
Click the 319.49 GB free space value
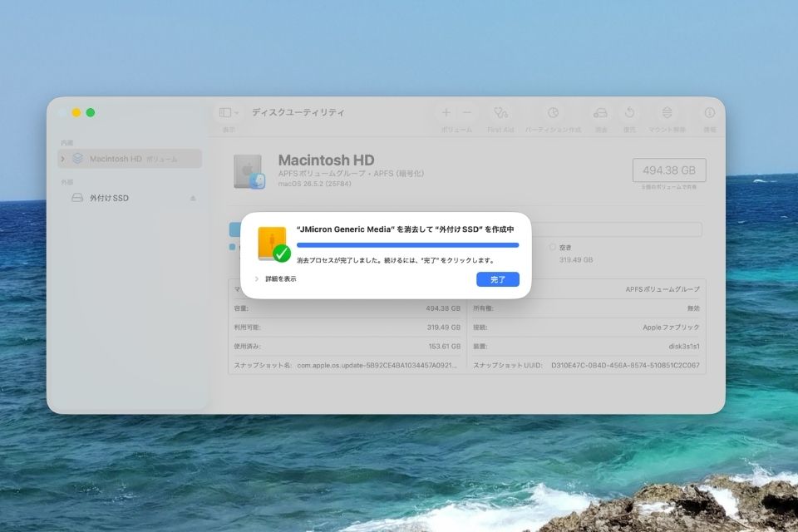click(575, 259)
